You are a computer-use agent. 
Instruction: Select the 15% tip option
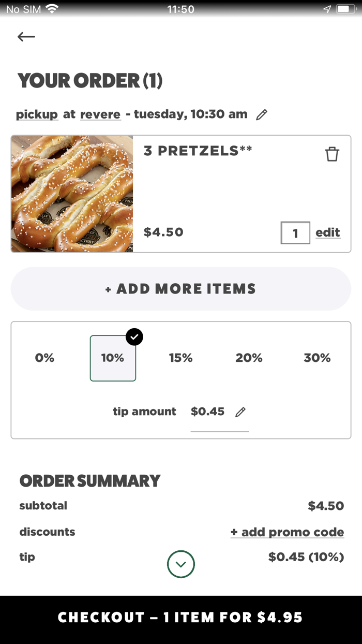pos(181,358)
